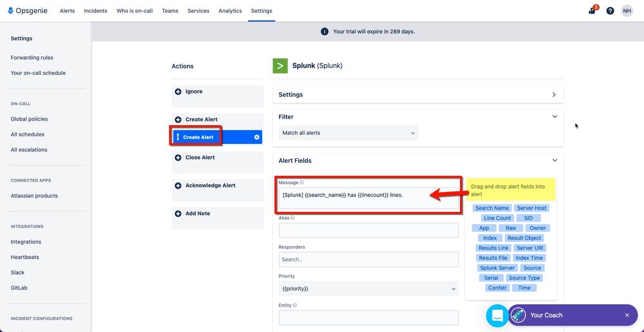Click the trial info icon in banner
Image resolution: width=644 pixels, height=332 pixels.
pyautogui.click(x=325, y=31)
